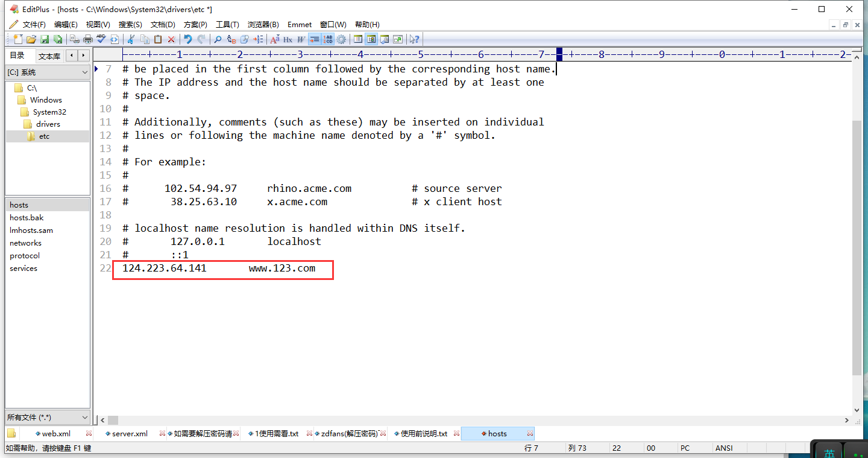Click the ANSI encoding in status bar

(724, 448)
